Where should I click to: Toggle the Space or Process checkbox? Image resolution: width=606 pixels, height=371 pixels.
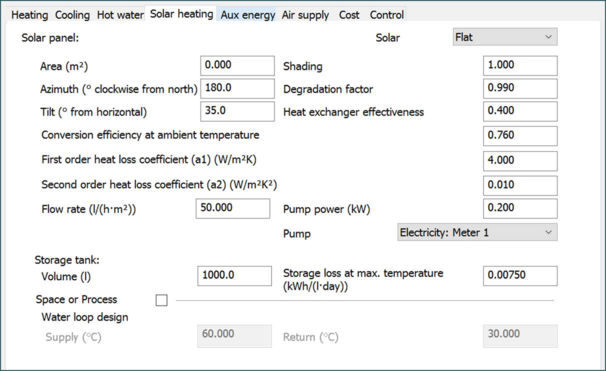click(162, 300)
